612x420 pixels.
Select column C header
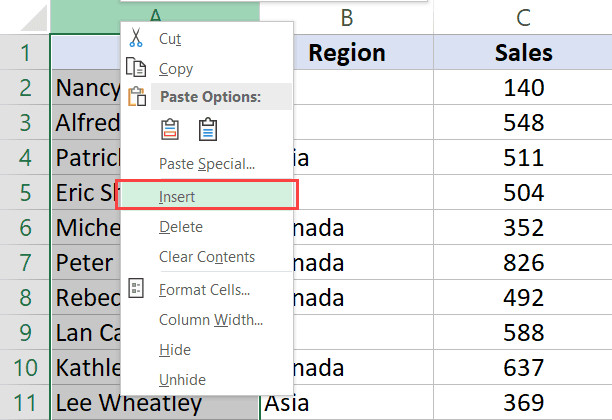[x=523, y=15]
